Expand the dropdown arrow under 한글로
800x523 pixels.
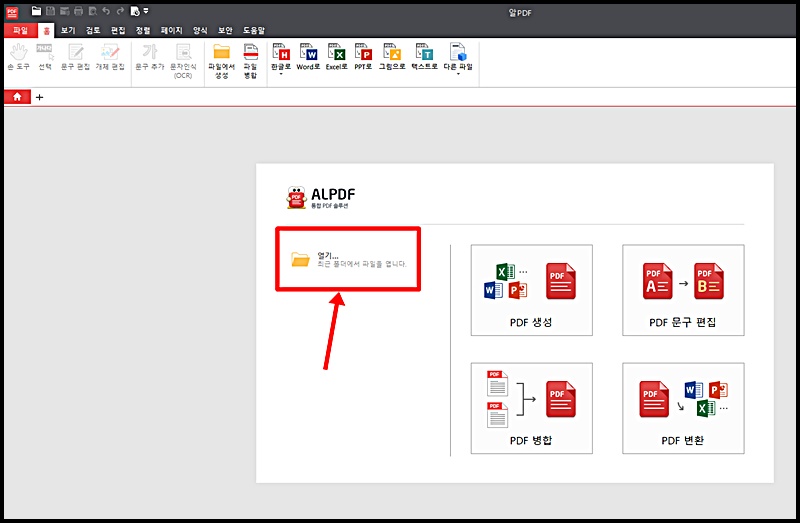click(281, 74)
